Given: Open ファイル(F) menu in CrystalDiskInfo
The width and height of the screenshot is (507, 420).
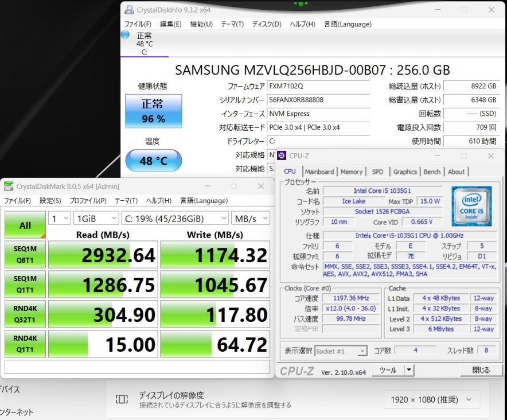Looking at the screenshot, I should [138, 24].
